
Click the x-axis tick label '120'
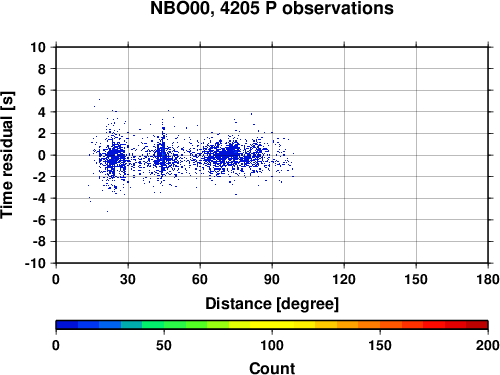344,279
